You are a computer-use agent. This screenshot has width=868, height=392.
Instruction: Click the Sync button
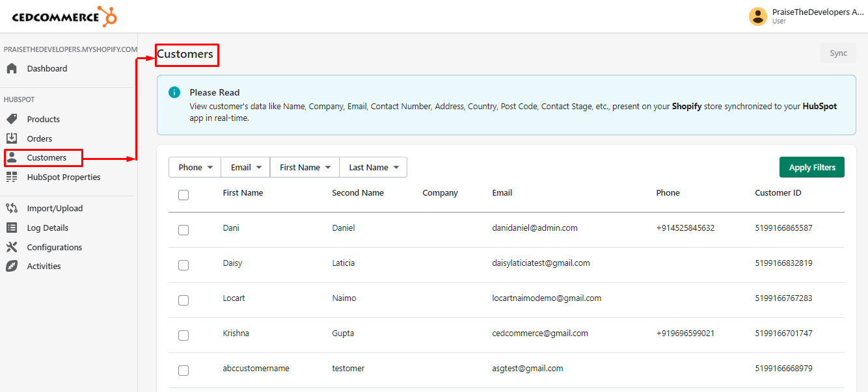coord(838,53)
